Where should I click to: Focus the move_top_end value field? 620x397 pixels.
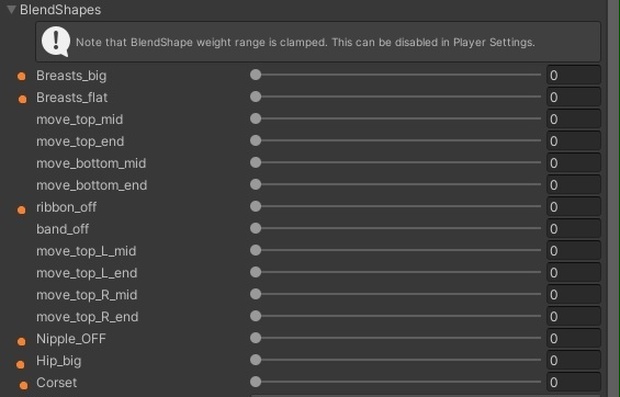[x=573, y=141]
